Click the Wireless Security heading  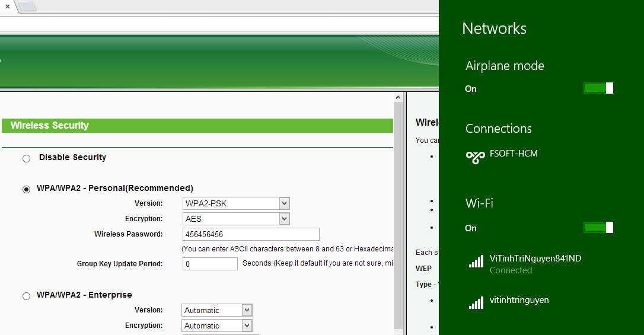50,125
